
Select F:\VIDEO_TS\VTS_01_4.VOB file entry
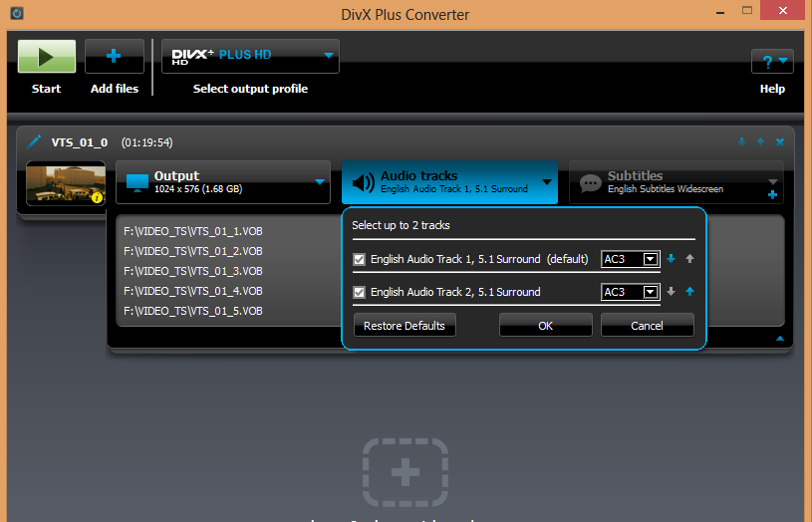(x=193, y=291)
